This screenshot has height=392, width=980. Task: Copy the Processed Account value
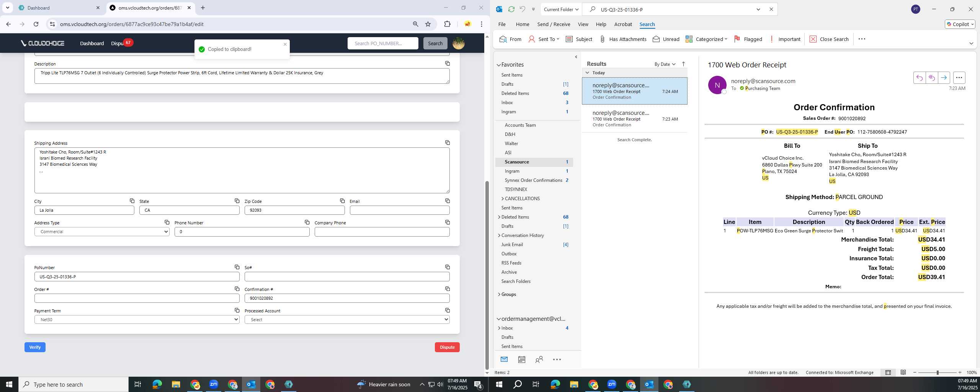coord(447,310)
